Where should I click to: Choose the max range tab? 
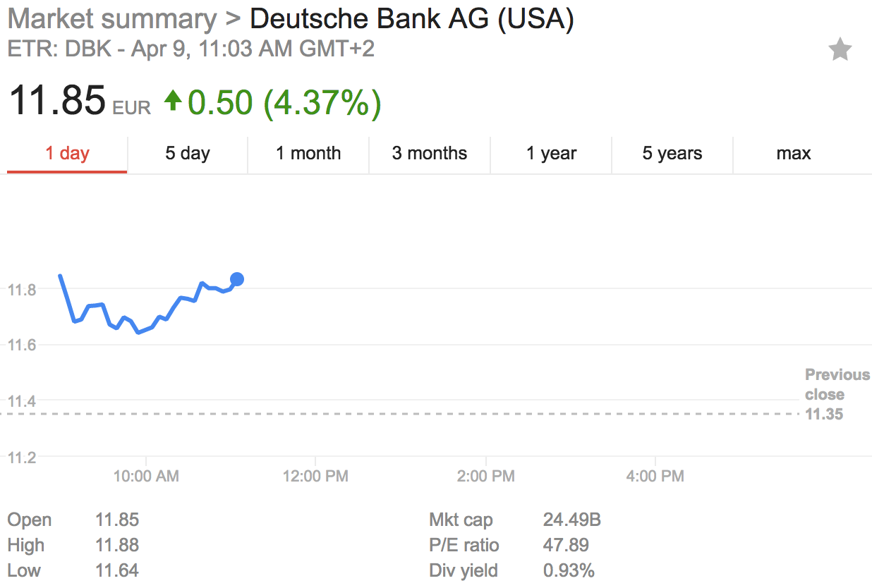pyautogui.click(x=794, y=154)
